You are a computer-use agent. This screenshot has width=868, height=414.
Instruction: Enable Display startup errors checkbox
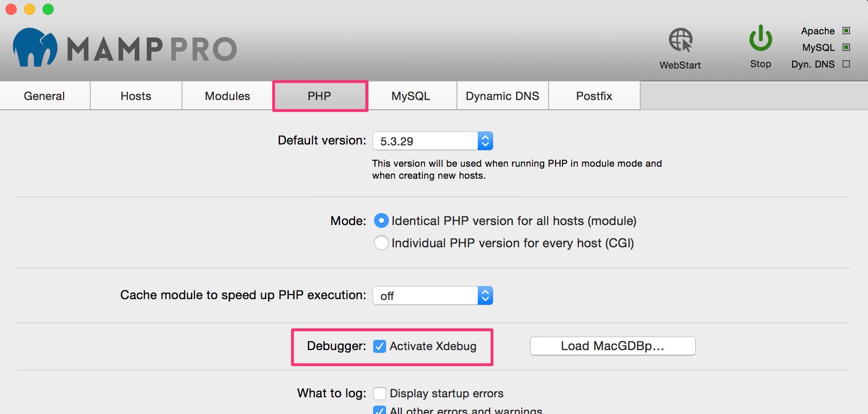click(x=380, y=394)
